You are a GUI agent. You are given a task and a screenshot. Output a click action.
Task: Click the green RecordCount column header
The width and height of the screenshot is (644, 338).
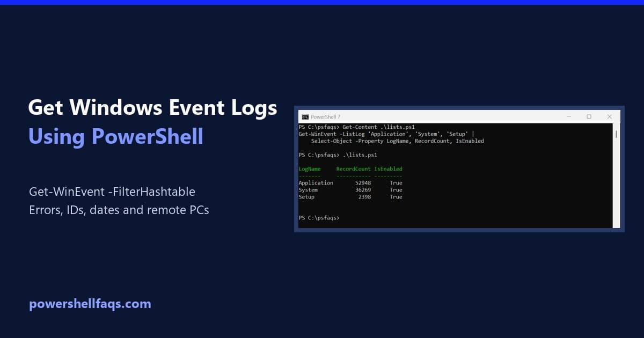pos(353,169)
